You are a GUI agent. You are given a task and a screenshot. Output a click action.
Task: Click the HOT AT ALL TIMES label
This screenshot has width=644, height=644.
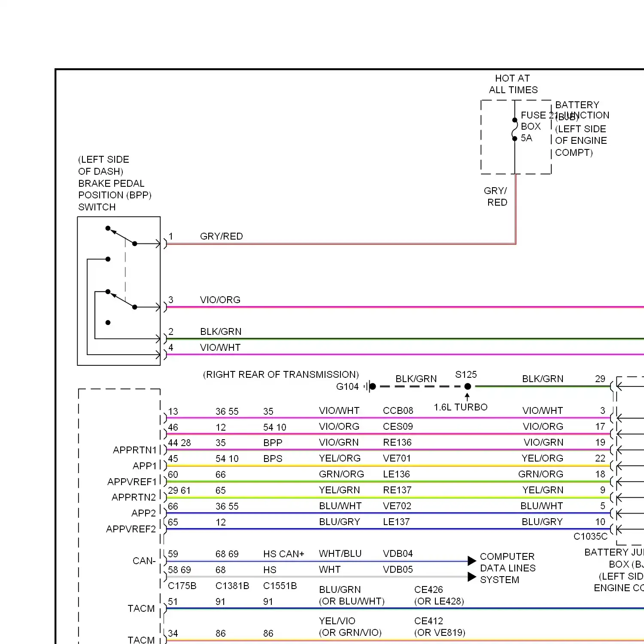click(513, 84)
